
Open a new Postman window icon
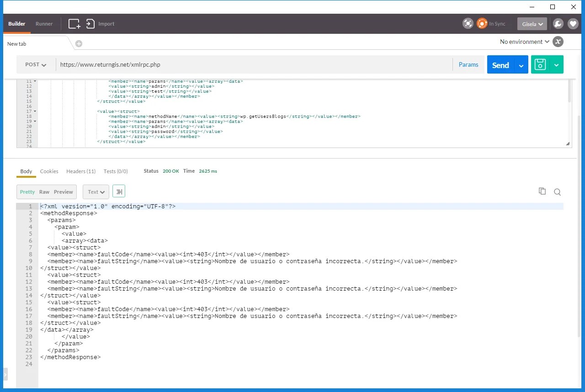74,24
